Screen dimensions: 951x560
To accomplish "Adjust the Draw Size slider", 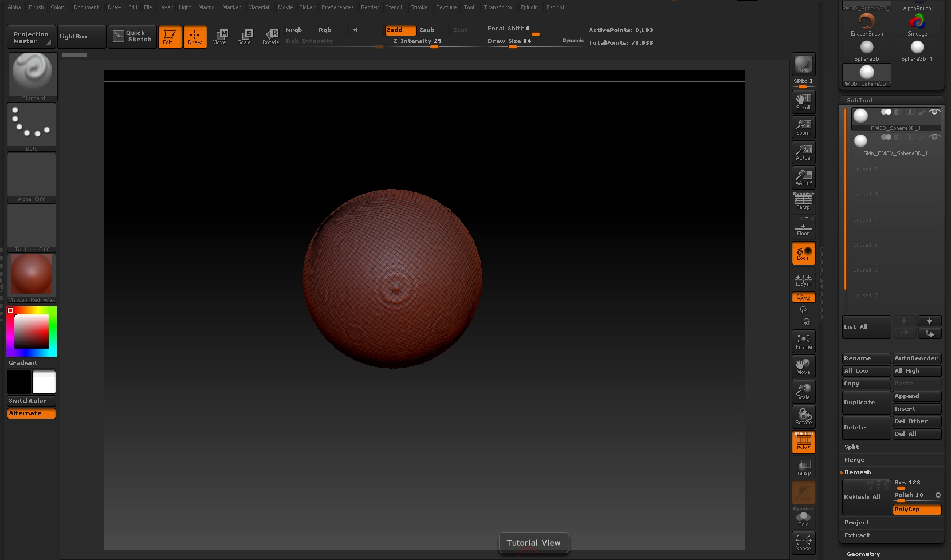I will pyautogui.click(x=535, y=42).
